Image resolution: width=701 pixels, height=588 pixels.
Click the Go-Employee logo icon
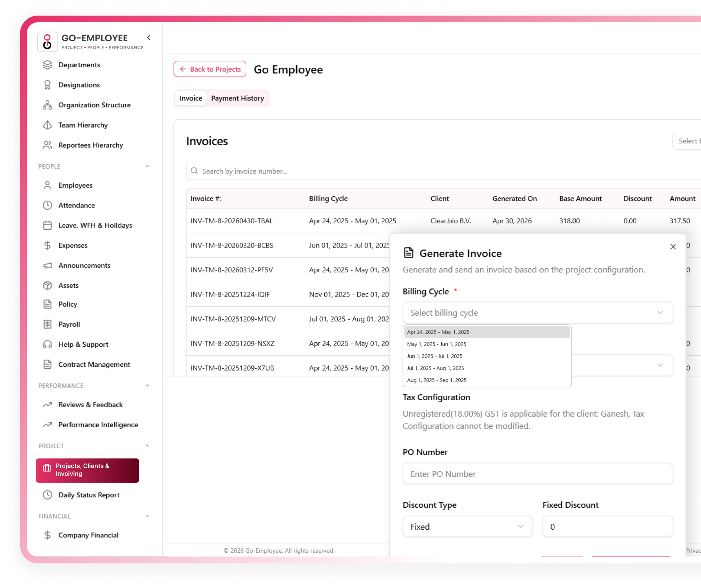(x=47, y=42)
